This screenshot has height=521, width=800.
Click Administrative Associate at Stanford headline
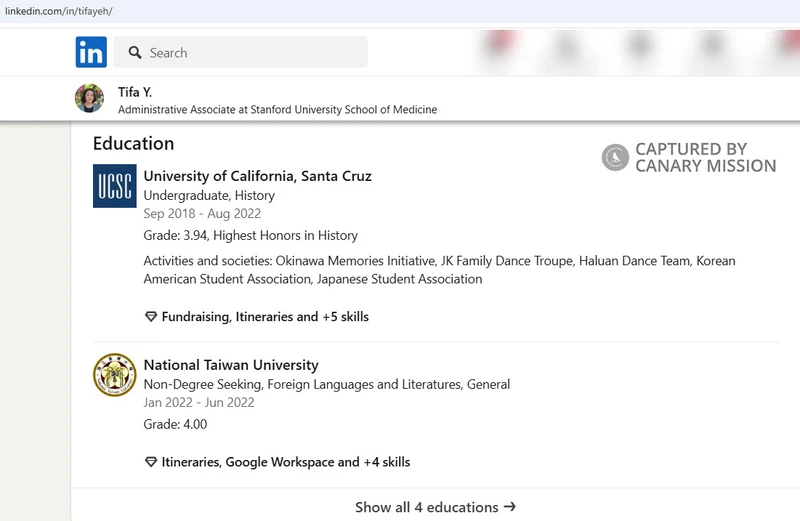[x=278, y=110]
